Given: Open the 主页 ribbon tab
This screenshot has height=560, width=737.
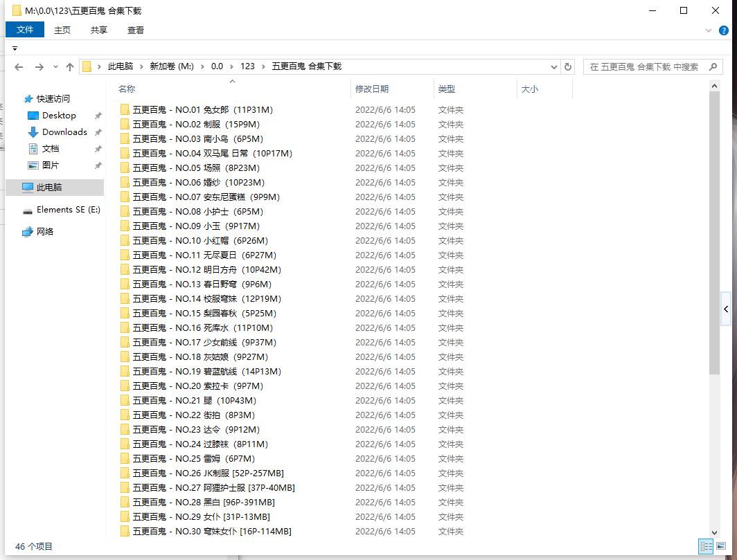Looking at the screenshot, I should pos(62,30).
